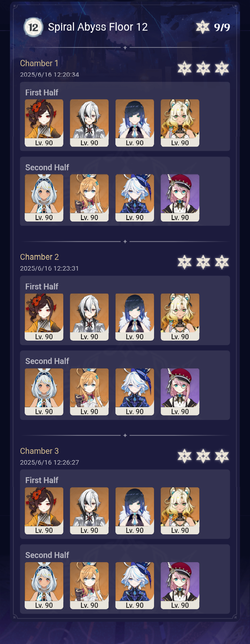250x644 pixels.
Task: Open blonde cat-eared character in Chamber 1 First Half
Action: point(180,123)
